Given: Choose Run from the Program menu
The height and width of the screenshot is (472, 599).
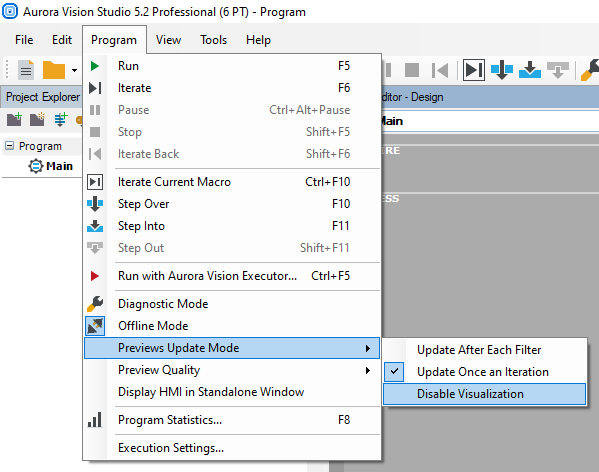Looking at the screenshot, I should click(x=232, y=66).
